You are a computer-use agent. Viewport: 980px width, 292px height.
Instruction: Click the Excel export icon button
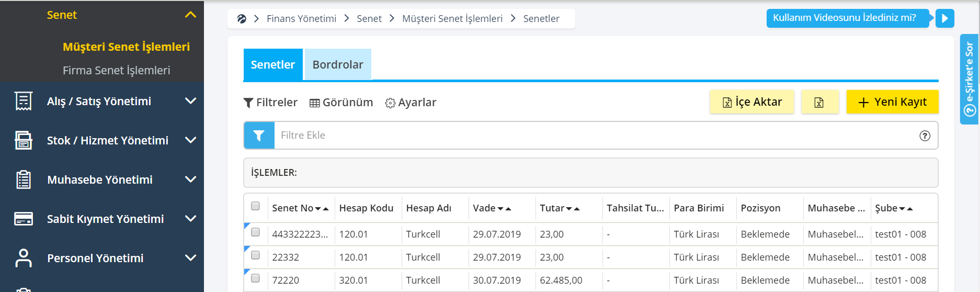click(819, 102)
